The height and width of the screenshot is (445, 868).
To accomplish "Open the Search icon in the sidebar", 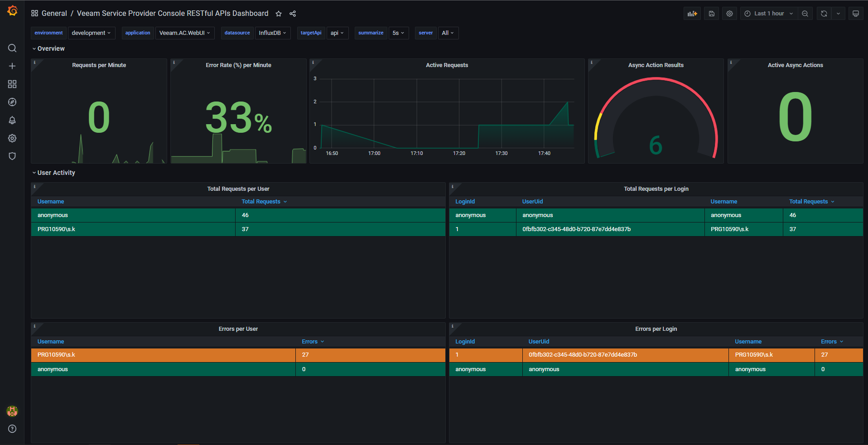I will pyautogui.click(x=12, y=48).
